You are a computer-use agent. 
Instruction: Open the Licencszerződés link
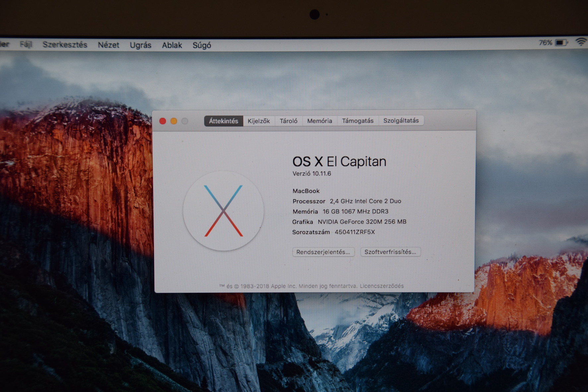tap(382, 286)
